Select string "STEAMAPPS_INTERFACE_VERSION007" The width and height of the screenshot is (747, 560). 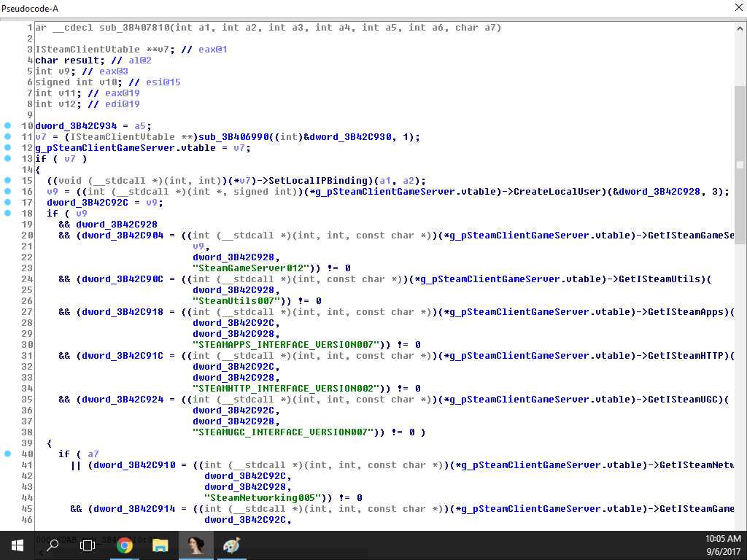tap(286, 345)
